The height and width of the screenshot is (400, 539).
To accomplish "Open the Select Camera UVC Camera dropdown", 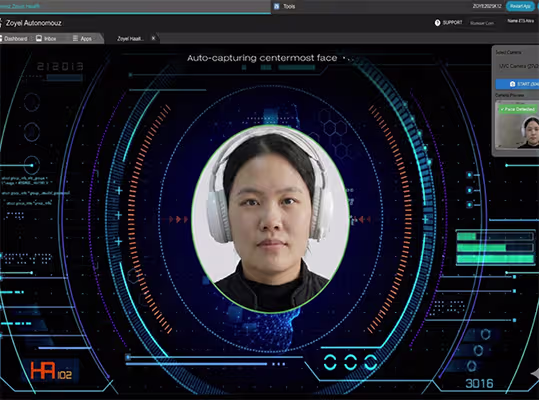I will pos(518,66).
